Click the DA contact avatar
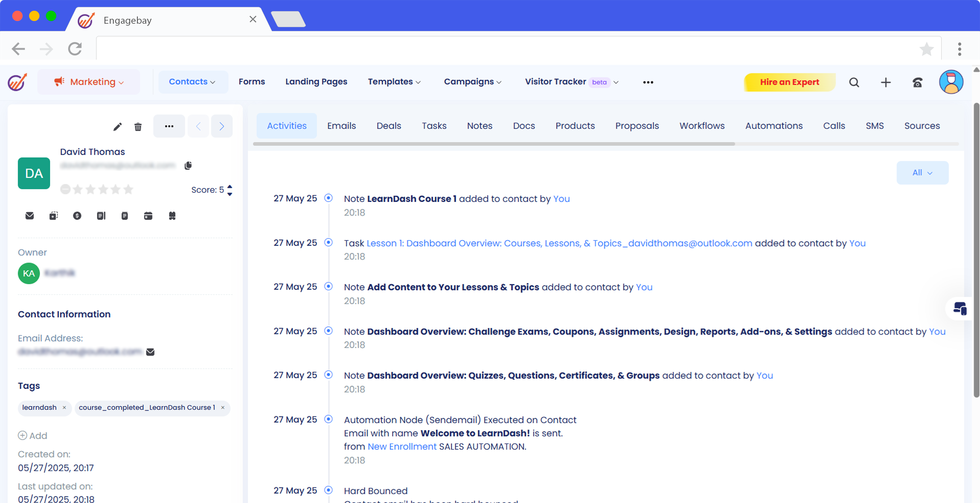This screenshot has height=503, width=980. coord(34,173)
